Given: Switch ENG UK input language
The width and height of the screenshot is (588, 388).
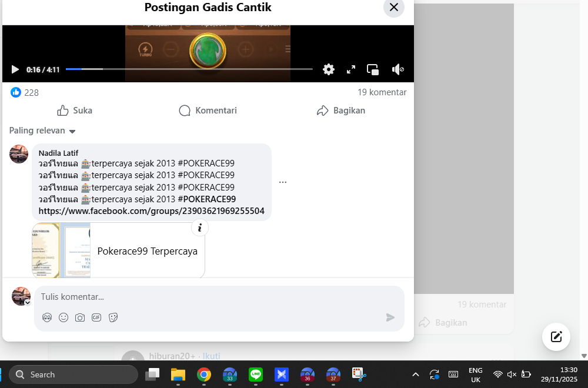Looking at the screenshot, I should pos(476,375).
